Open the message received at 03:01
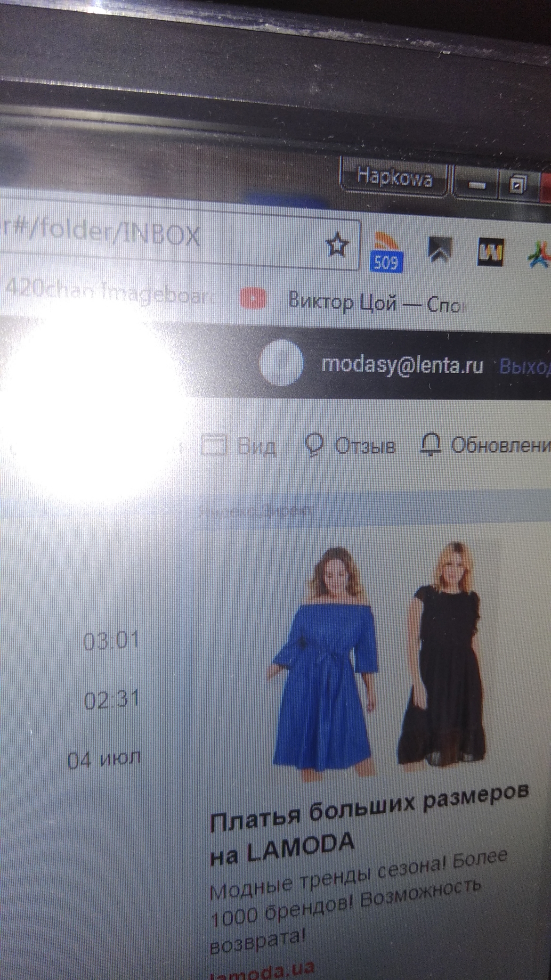This screenshot has height=980, width=551. tap(112, 640)
